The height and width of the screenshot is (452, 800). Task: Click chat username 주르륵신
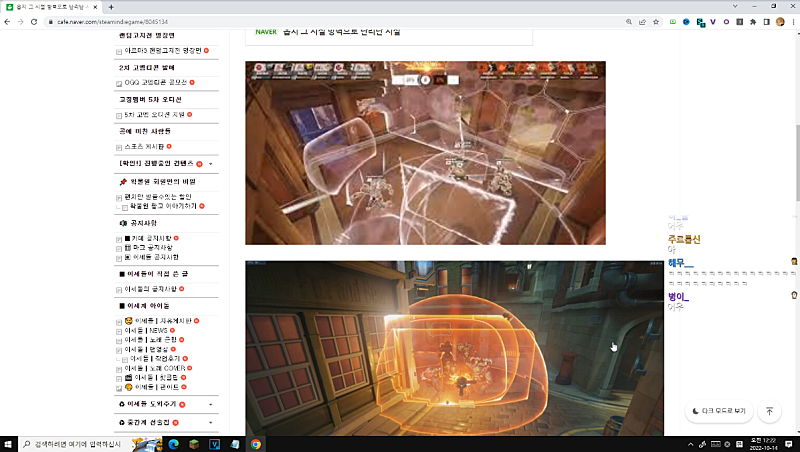tap(684, 239)
